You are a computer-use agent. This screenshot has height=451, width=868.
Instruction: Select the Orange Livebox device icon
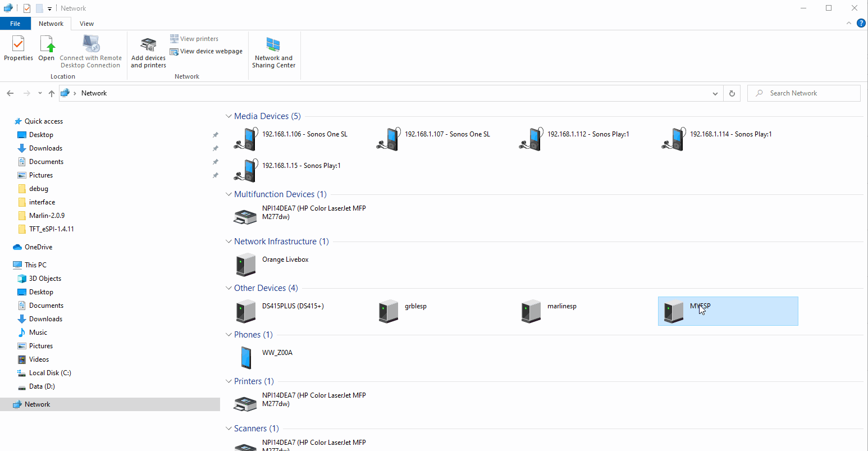point(246,265)
